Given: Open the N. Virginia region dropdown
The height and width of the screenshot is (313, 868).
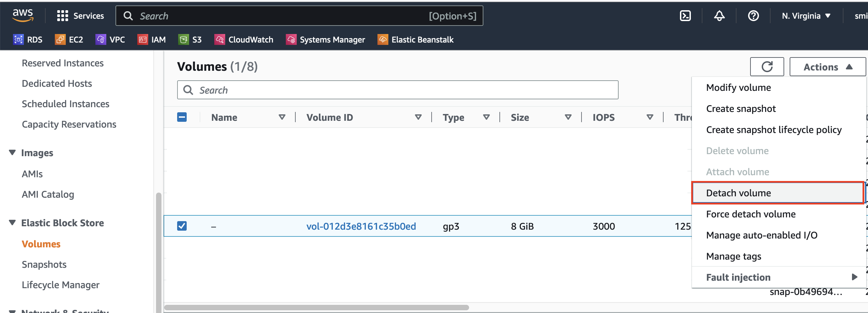Looking at the screenshot, I should [806, 16].
